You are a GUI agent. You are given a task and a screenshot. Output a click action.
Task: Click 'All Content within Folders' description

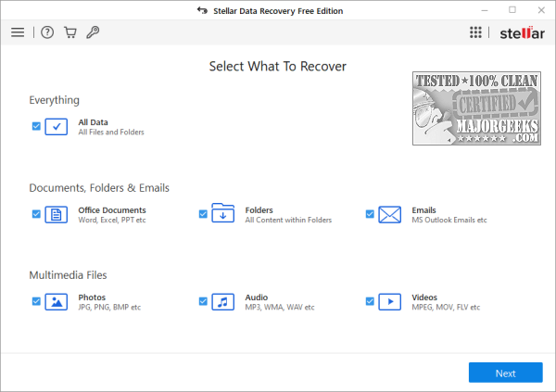click(x=288, y=221)
